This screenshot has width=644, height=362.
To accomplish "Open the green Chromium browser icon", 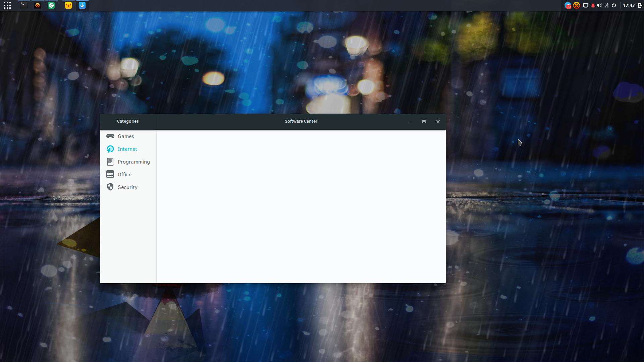I will click(51, 5).
